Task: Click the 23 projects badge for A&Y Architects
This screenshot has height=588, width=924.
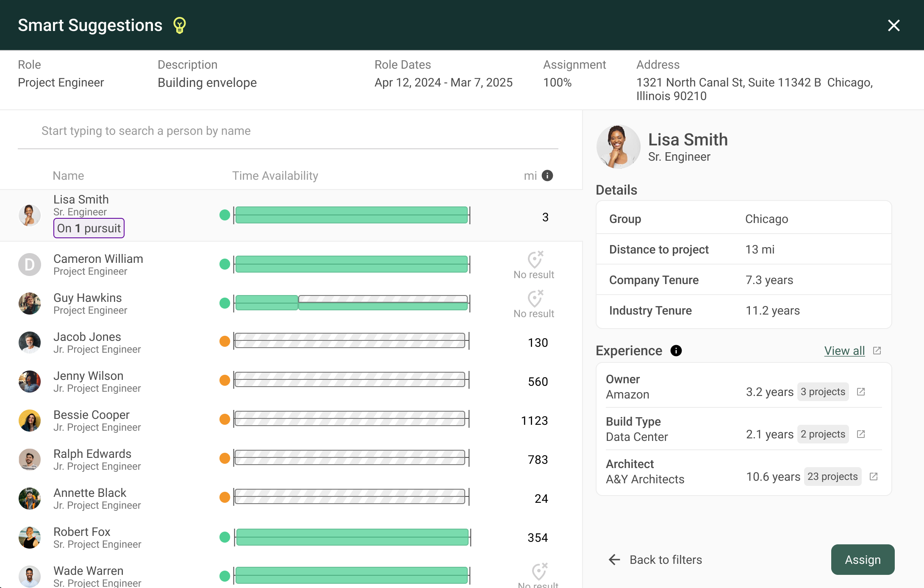Action: tap(832, 477)
